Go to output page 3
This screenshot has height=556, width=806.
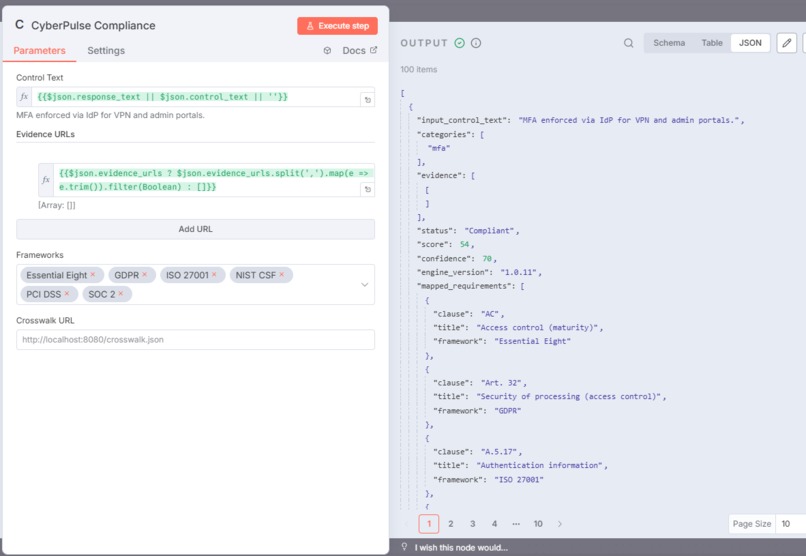coord(472,524)
